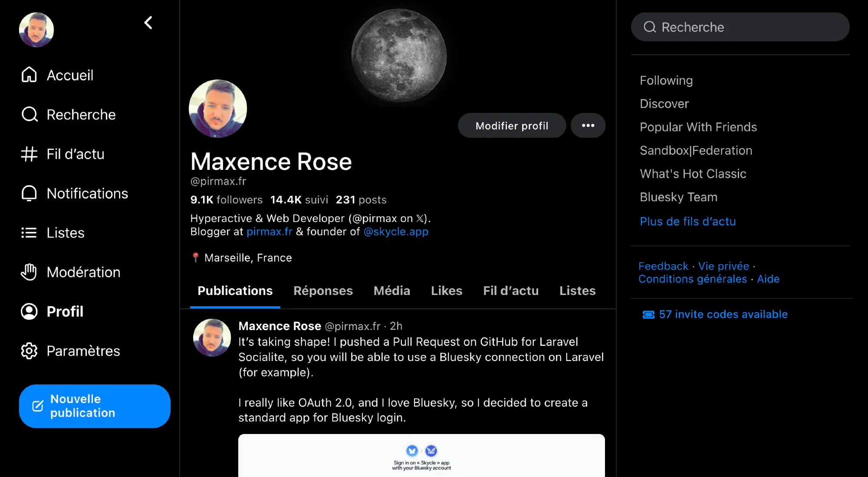Collapse sidebar with back chevron
The height and width of the screenshot is (477, 868).
coord(148,23)
